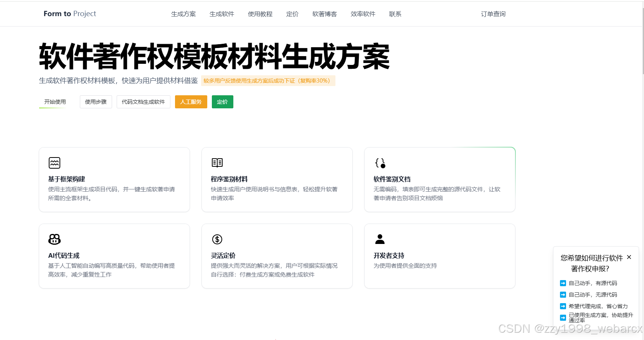Viewport: 644px width, 340px height.
Task: Open the 基于框架构建 card title
Action: coord(66,179)
